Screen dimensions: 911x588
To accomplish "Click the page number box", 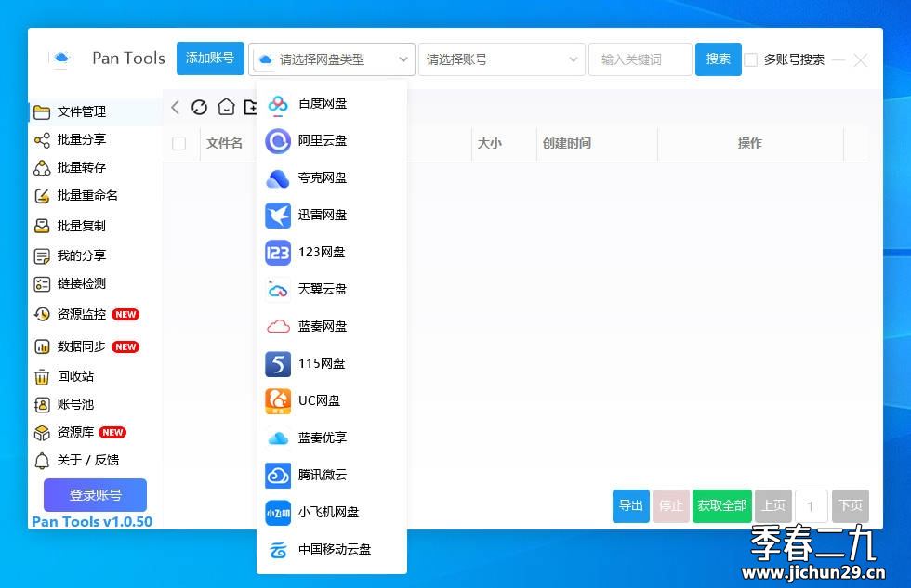I will (x=811, y=506).
